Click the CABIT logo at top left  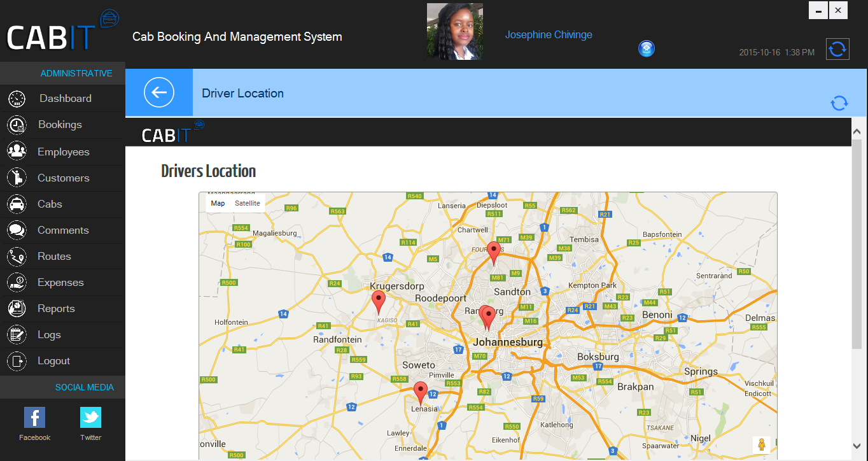pos(62,31)
